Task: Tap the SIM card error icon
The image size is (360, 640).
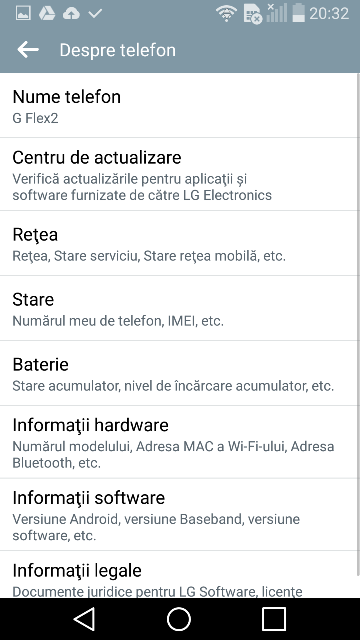Action: pos(252,14)
